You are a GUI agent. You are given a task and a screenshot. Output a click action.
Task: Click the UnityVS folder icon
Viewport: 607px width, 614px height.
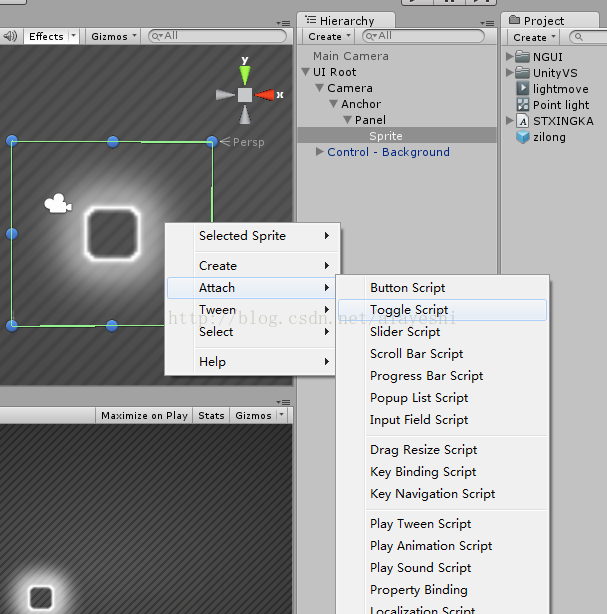click(x=522, y=73)
